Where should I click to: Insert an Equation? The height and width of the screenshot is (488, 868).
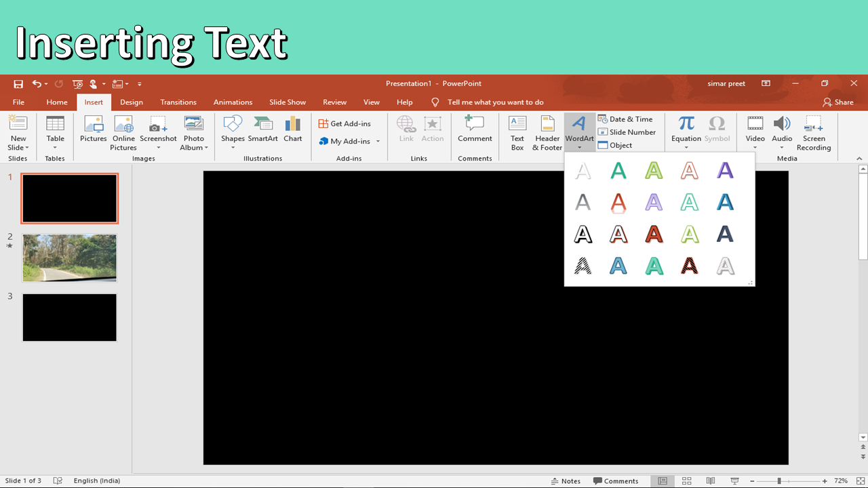[686, 133]
